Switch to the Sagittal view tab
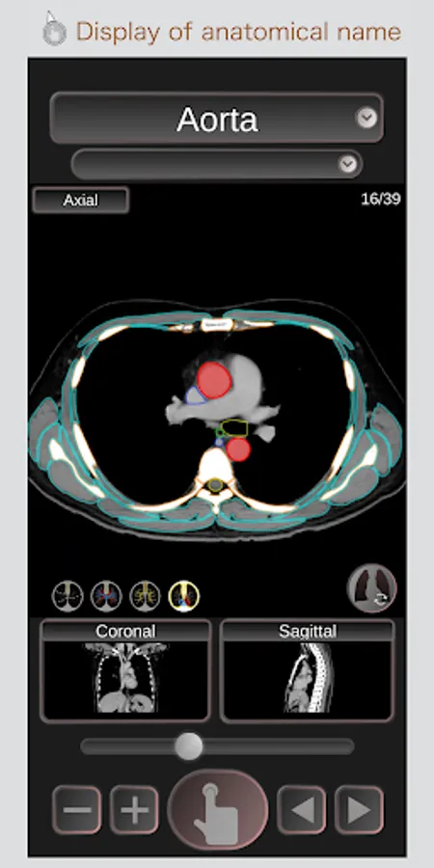Viewport: 434px width, 868px height. (308, 631)
